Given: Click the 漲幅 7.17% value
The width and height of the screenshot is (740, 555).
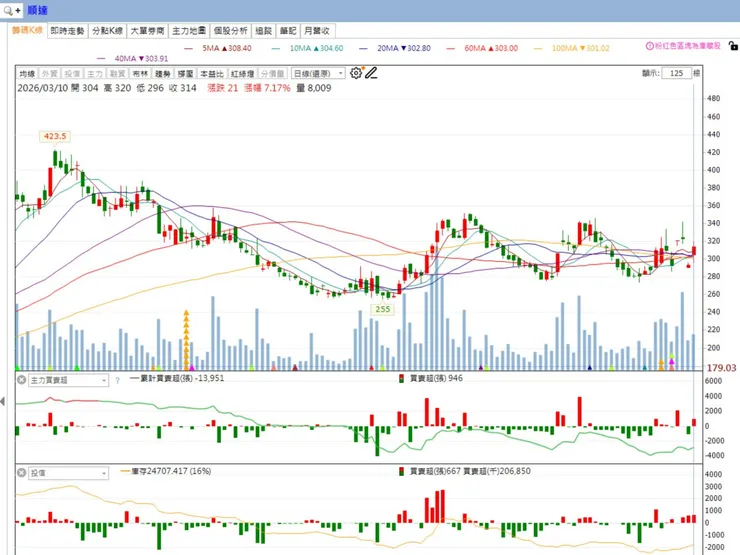Looking at the screenshot, I should click(x=267, y=88).
